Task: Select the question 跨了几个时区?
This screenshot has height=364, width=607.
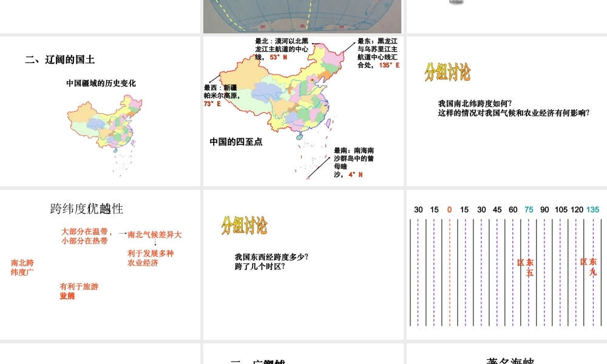Action: 260,266
